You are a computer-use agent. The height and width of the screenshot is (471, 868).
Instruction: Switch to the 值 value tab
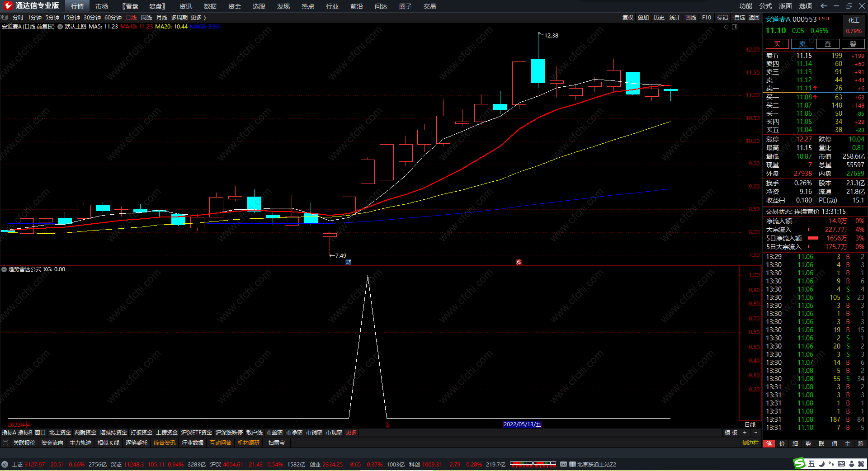point(835,443)
